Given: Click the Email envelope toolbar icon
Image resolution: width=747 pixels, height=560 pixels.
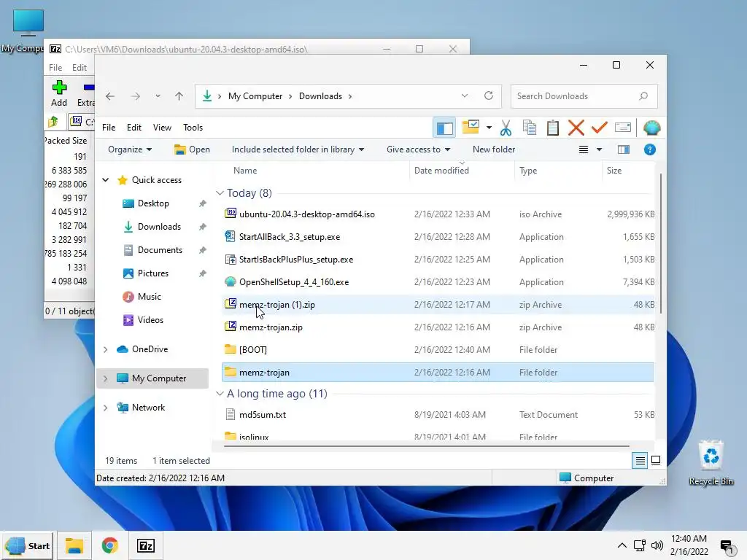Looking at the screenshot, I should point(623,128).
